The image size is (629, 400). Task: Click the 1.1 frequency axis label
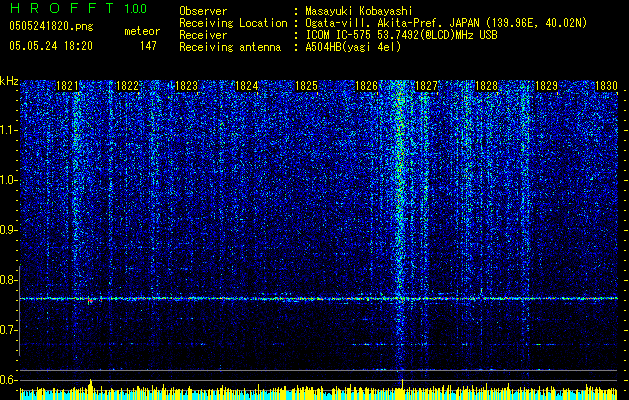pyautogui.click(x=8, y=130)
